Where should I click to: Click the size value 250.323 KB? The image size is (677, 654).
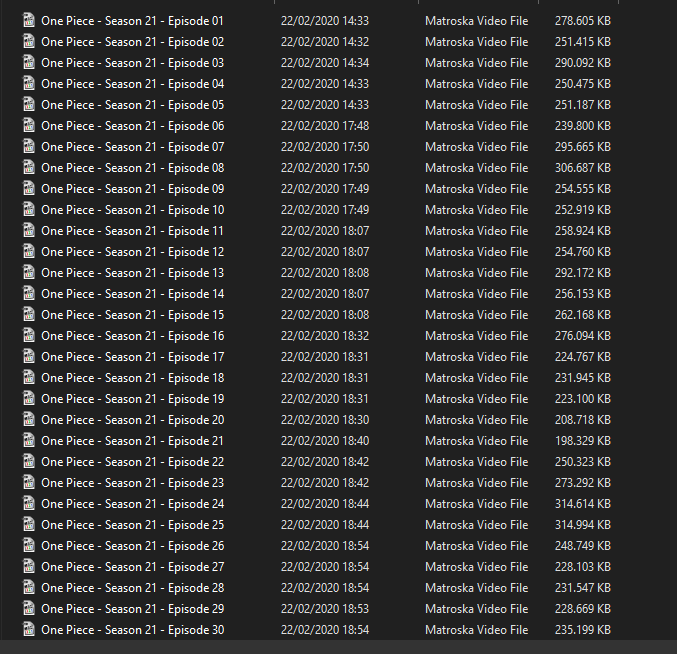582,462
